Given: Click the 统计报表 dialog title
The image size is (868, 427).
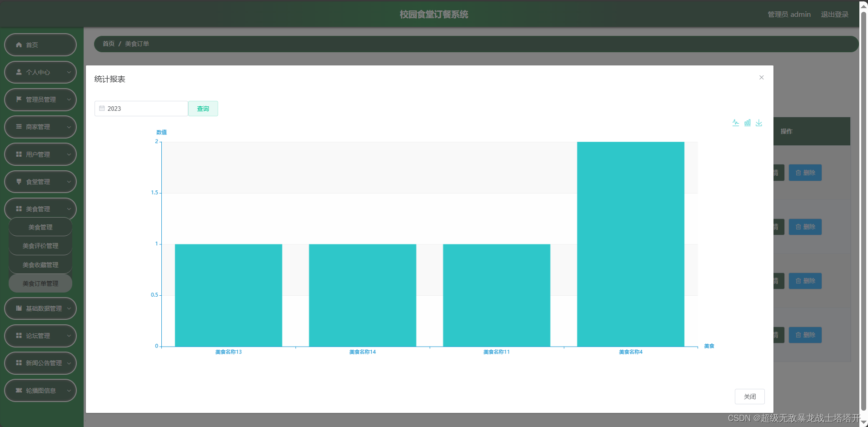Looking at the screenshot, I should click(110, 79).
